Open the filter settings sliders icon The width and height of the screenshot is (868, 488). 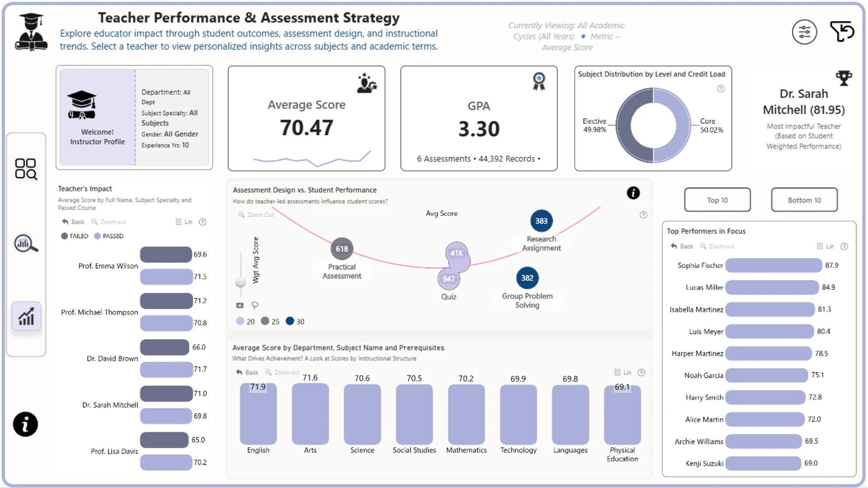[804, 32]
